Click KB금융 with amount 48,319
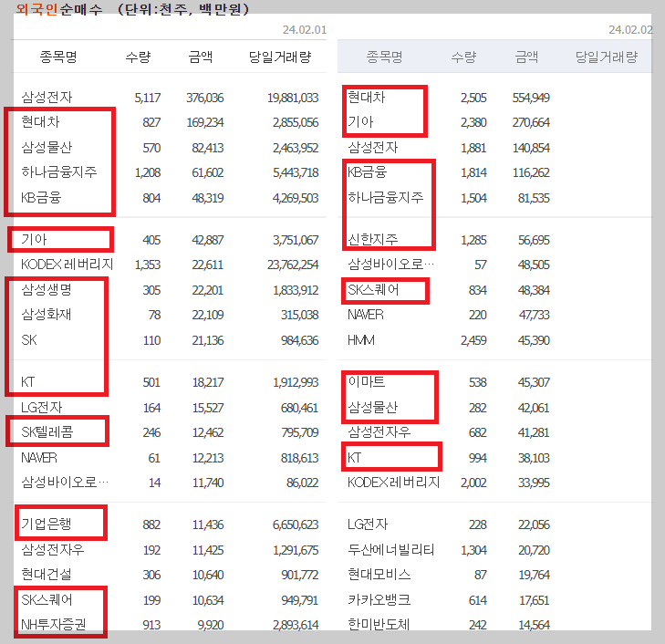The height and width of the screenshot is (644, 665). pos(41,197)
